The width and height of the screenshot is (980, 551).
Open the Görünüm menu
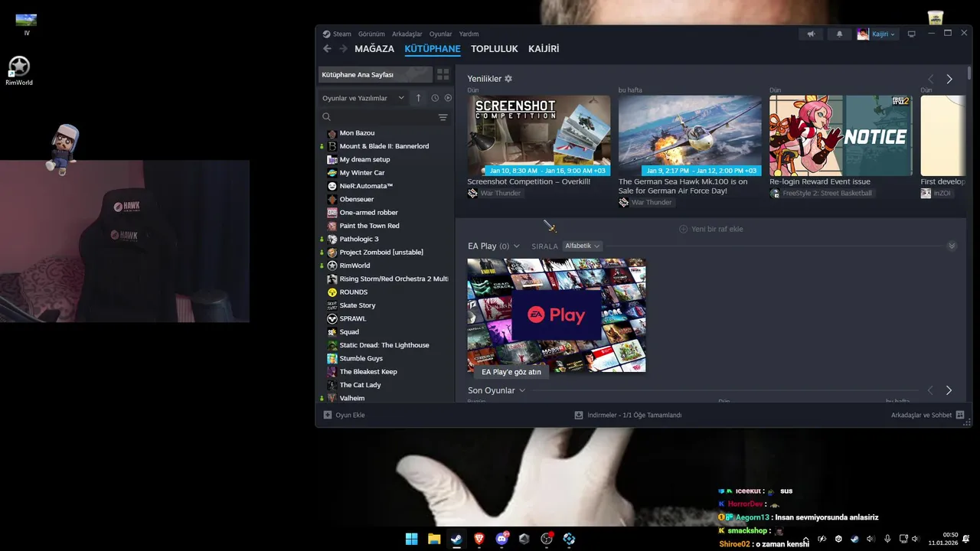pyautogui.click(x=371, y=34)
